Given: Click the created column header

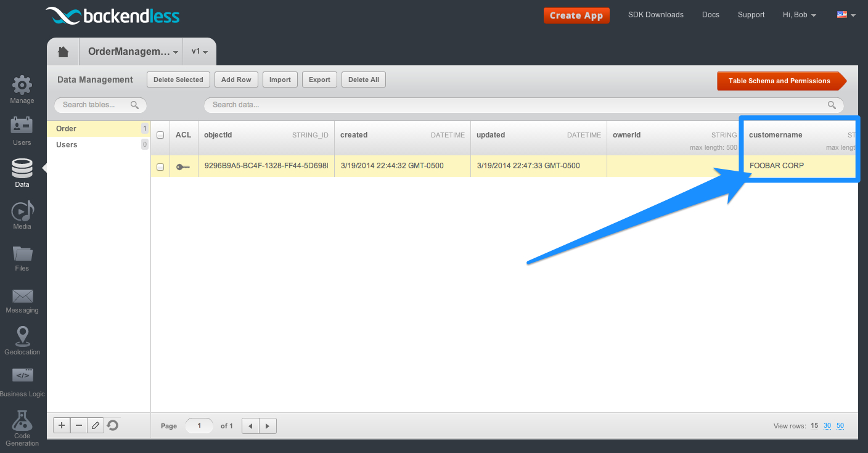Looking at the screenshot, I should [x=403, y=137].
